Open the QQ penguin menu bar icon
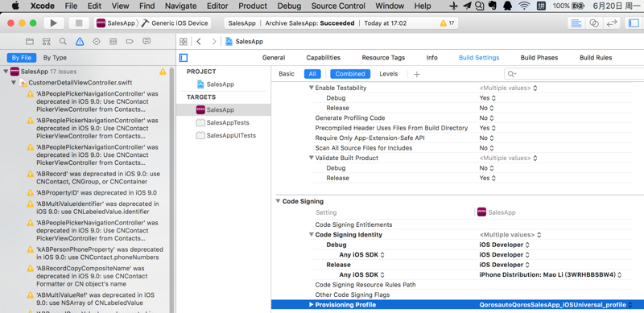Image resolution: width=644 pixels, height=313 pixels. pyautogui.click(x=507, y=6)
